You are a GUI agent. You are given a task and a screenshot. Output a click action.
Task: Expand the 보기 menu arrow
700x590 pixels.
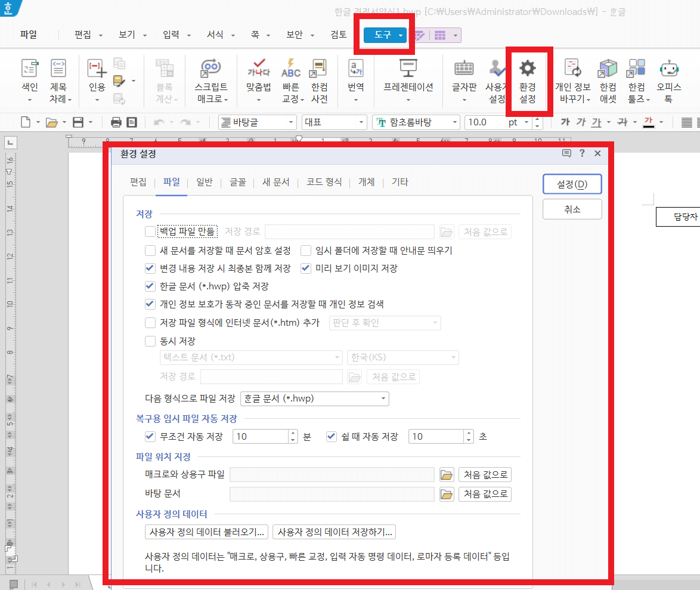[x=145, y=35]
